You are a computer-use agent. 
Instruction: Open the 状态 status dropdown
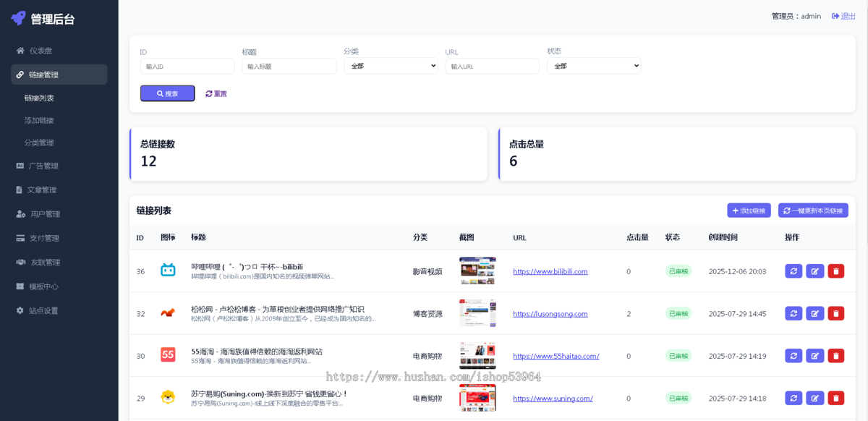click(x=593, y=65)
